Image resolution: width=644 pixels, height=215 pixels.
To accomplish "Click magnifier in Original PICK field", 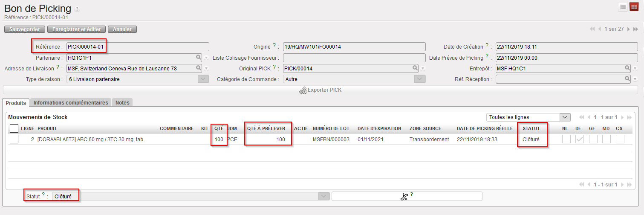I will (415, 68).
